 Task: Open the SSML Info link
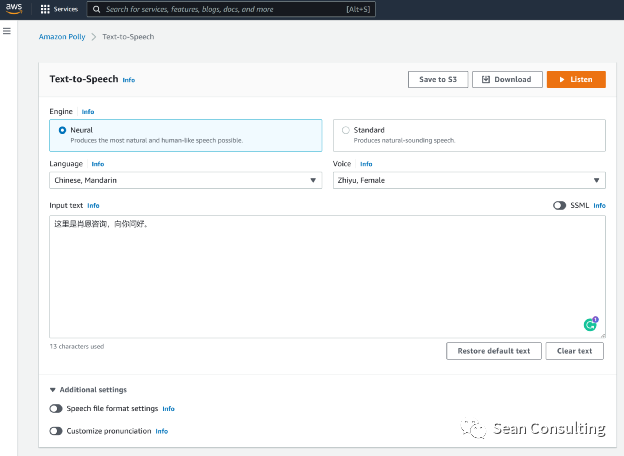pyautogui.click(x=599, y=206)
